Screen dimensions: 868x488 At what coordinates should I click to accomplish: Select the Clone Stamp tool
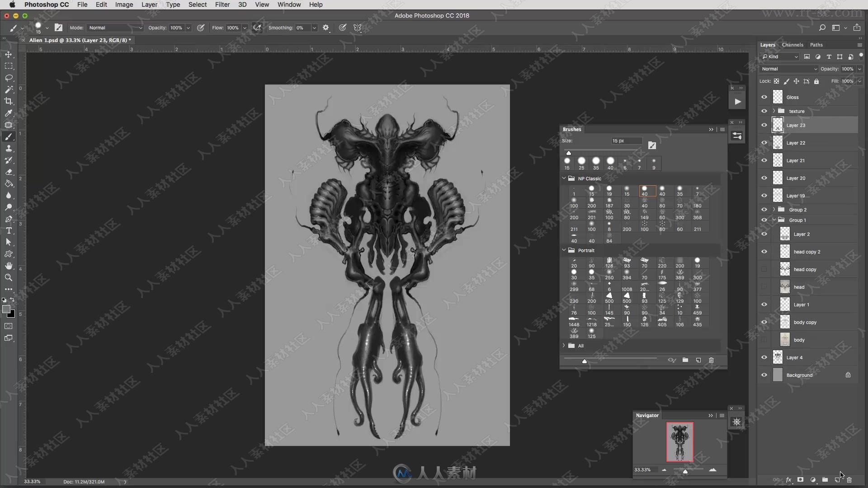(8, 148)
